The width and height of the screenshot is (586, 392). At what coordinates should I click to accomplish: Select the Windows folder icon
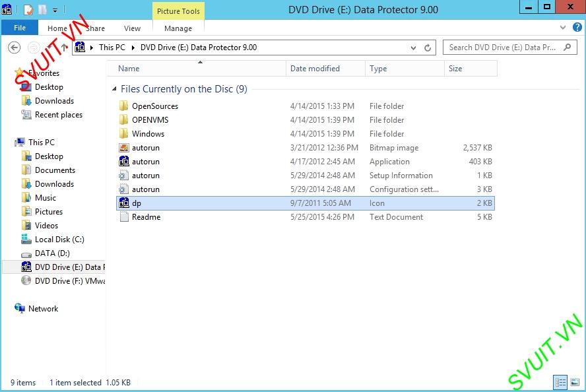(x=123, y=133)
